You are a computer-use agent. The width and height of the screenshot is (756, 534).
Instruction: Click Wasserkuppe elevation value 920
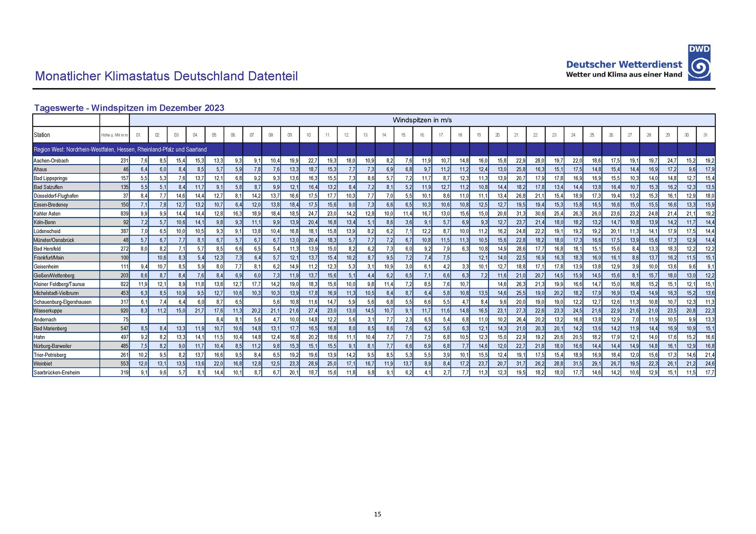pos(124,311)
